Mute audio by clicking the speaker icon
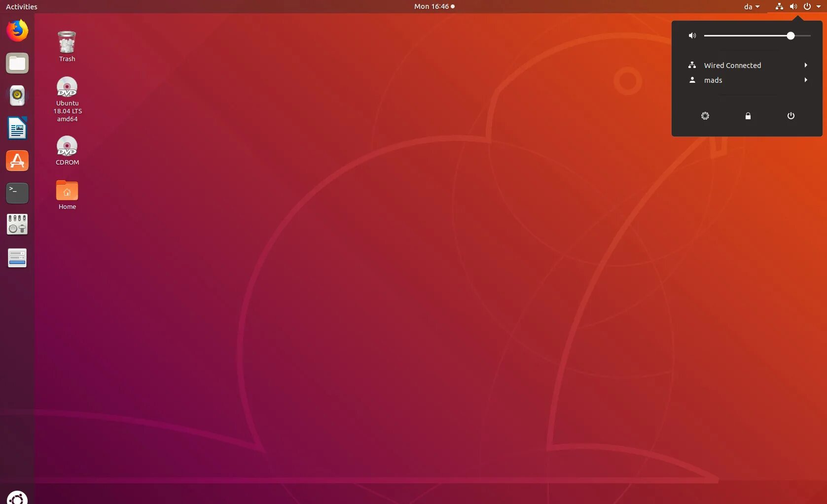 [x=692, y=35]
